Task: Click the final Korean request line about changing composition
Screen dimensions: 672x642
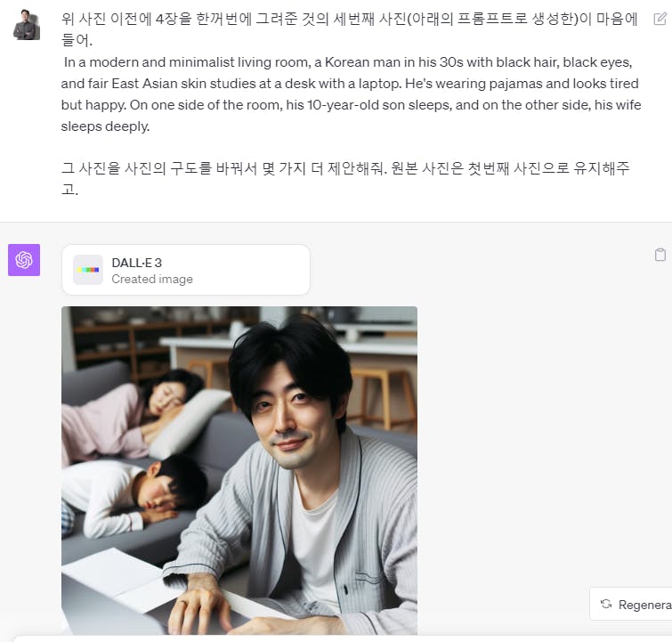Action: [x=345, y=178]
